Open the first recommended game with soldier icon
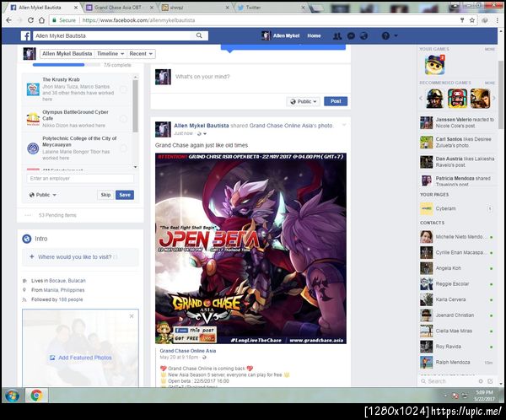The width and height of the screenshot is (506, 420). [x=434, y=98]
